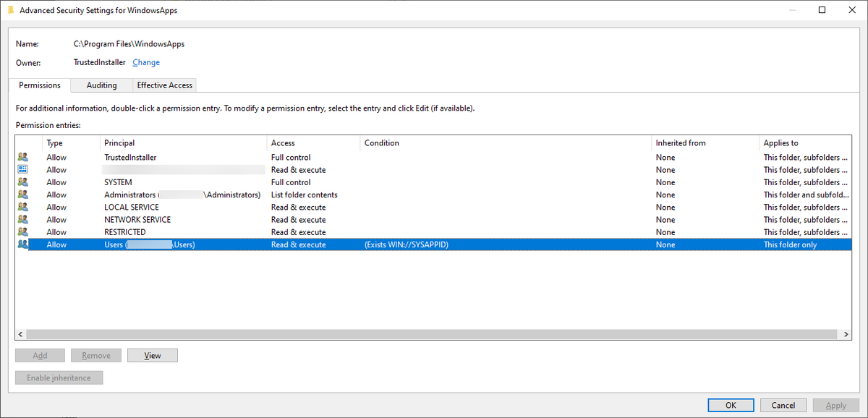The width and height of the screenshot is (868, 418).
Task: Click Full control access for SYSTEM
Action: click(x=291, y=182)
